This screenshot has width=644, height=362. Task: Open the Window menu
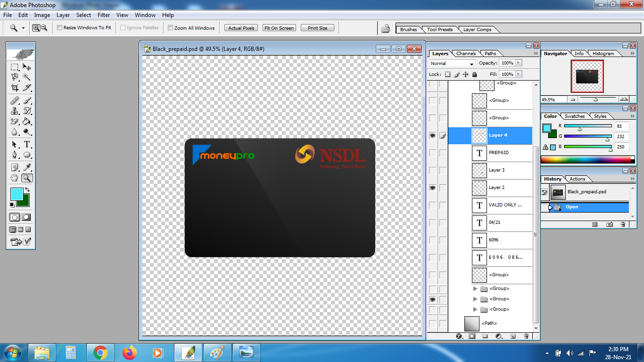tap(145, 15)
